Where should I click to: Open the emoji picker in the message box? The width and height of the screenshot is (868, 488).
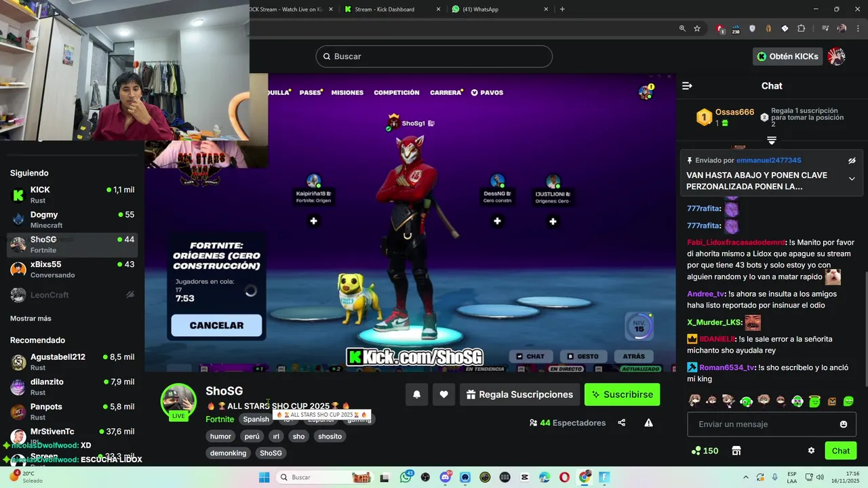coord(844,424)
